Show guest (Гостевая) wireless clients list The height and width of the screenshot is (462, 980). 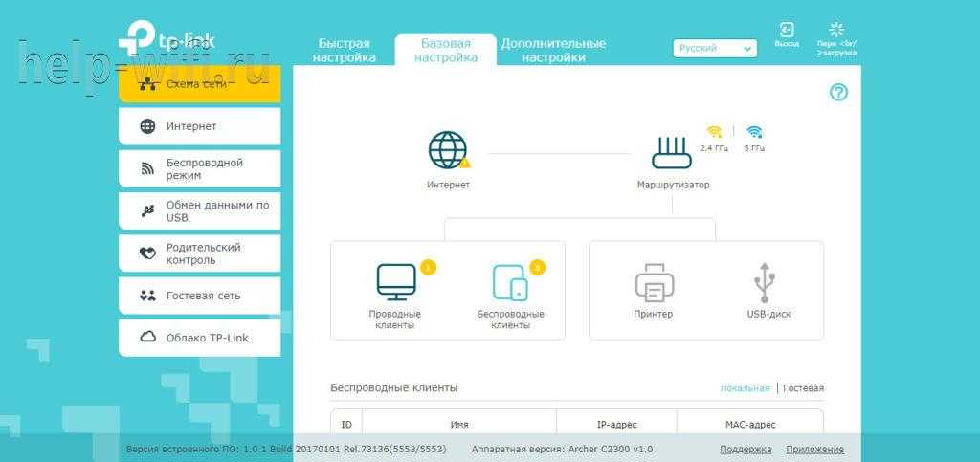803,388
